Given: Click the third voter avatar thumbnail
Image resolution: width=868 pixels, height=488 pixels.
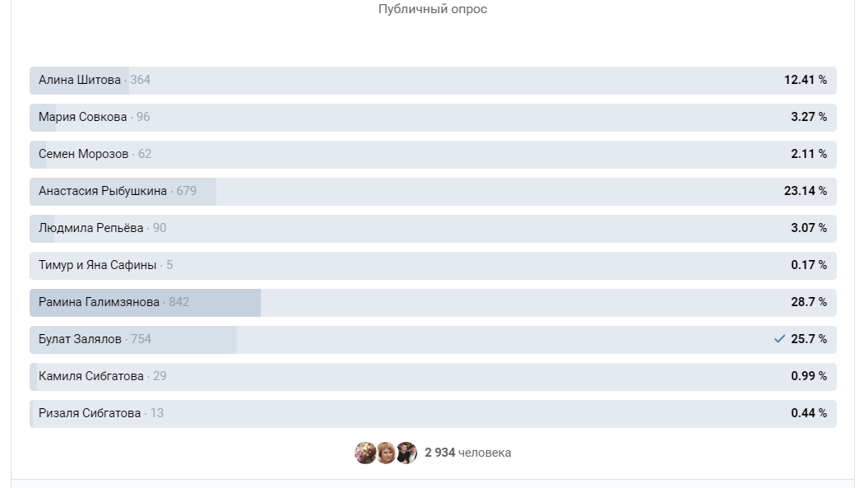Looking at the screenshot, I should (406, 453).
